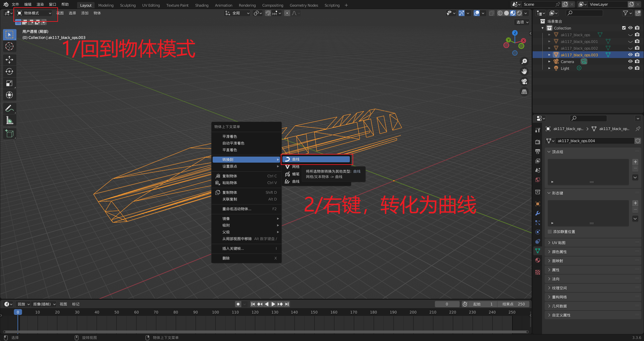Switch to the Sculpting workspace tab
This screenshot has width=644, height=341.
[128, 5]
